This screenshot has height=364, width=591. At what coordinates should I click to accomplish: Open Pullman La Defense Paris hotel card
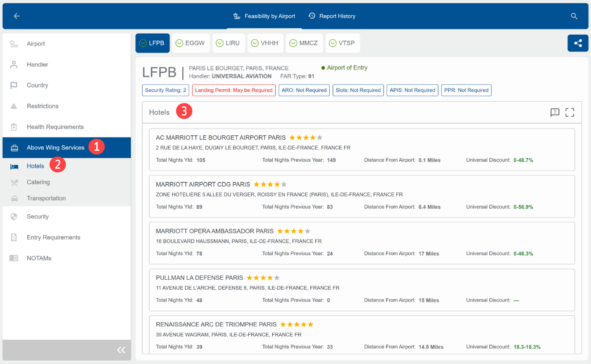(362, 290)
